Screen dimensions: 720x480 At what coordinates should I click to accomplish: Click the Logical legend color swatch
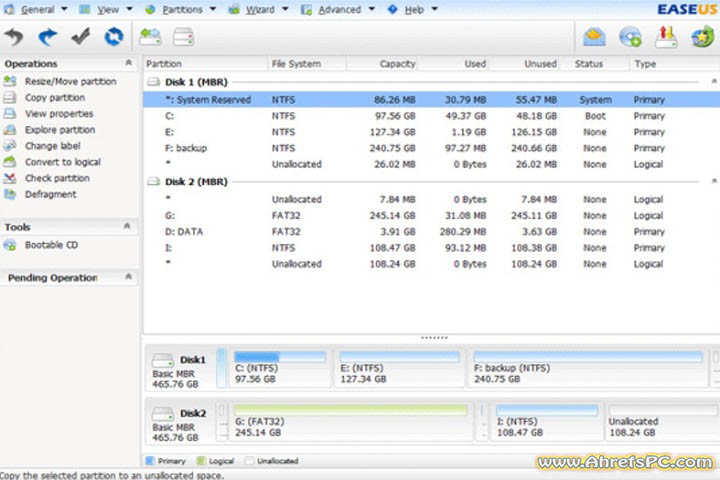point(201,460)
